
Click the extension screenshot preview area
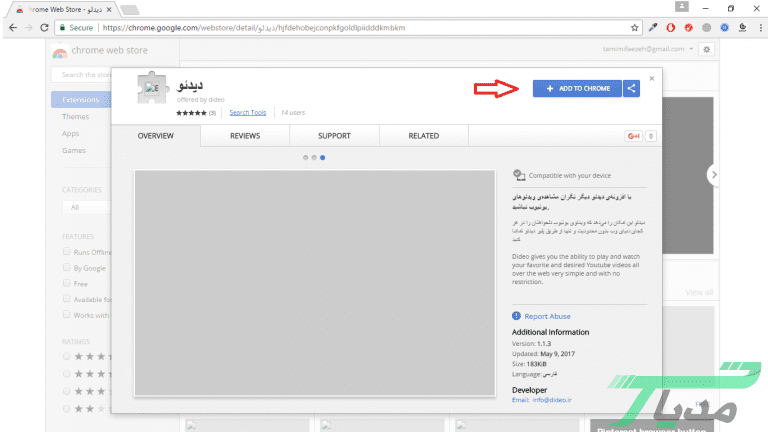point(315,283)
